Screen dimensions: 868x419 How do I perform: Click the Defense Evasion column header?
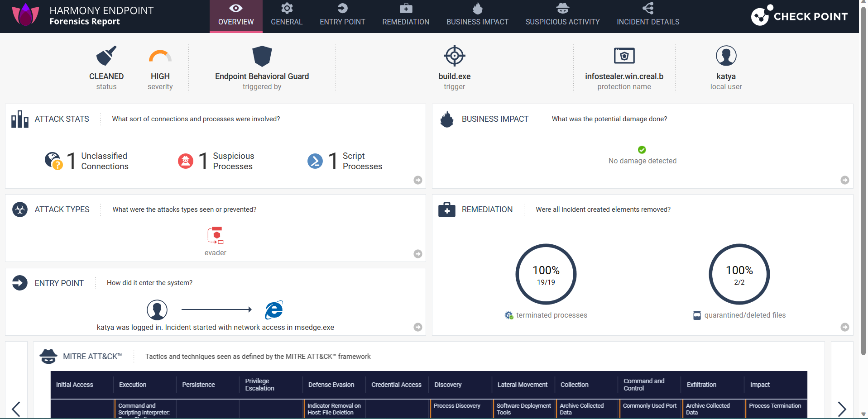[x=331, y=385]
